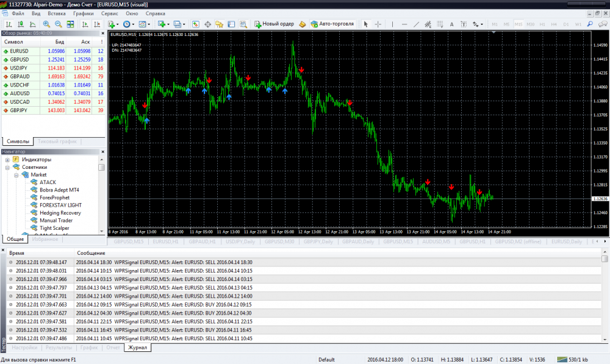Open the periods clock dropdown arrow
Viewport: 610px width, 364px height.
pos(133,24)
